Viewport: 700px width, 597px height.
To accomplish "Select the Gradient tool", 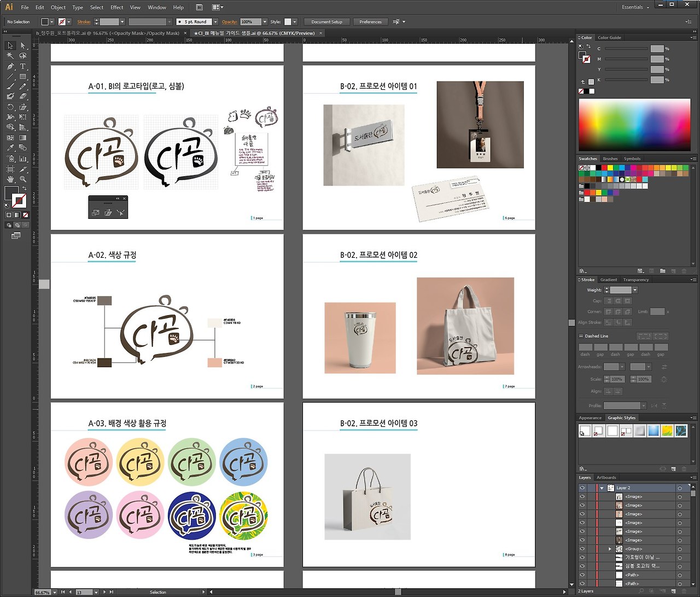I will point(23,137).
